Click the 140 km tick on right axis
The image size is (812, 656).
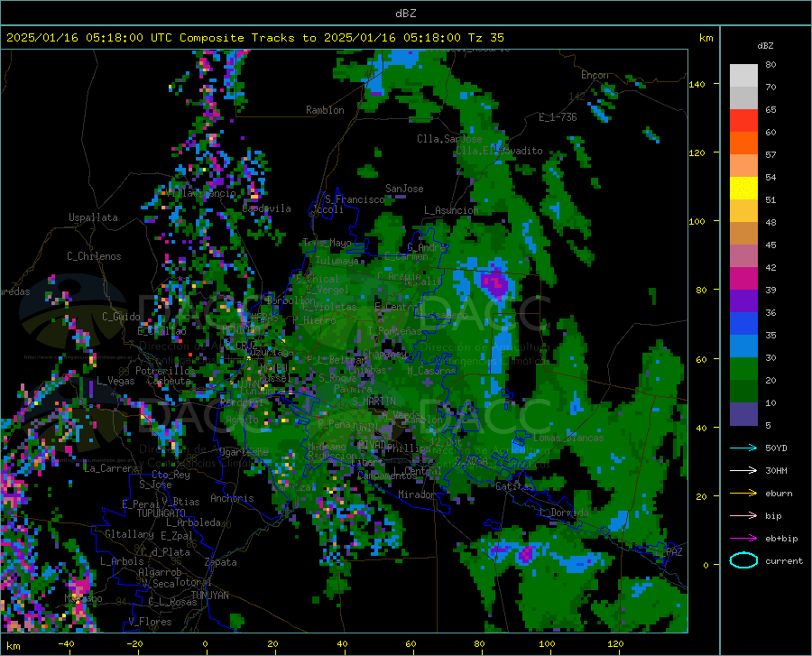coord(697,84)
